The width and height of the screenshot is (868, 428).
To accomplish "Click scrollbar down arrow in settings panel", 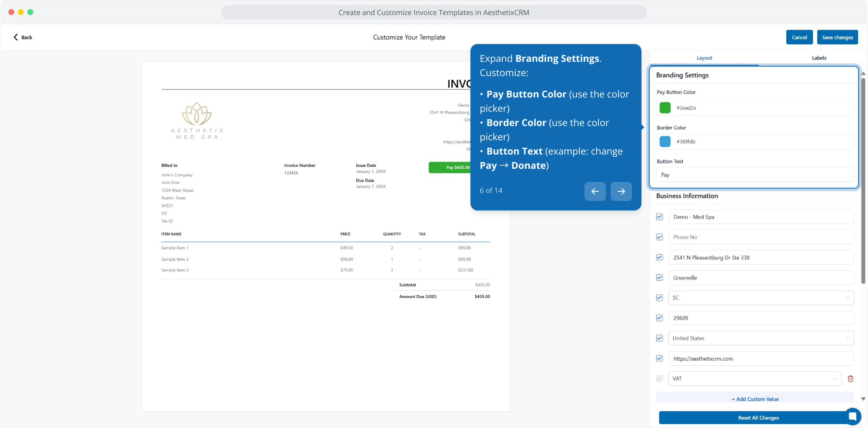I will (863, 399).
